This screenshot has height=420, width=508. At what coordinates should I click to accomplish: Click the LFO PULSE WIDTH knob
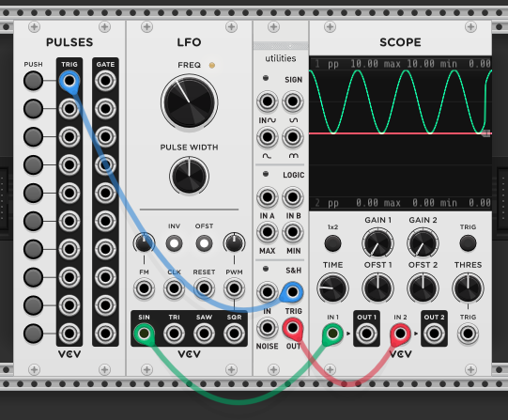(x=189, y=176)
